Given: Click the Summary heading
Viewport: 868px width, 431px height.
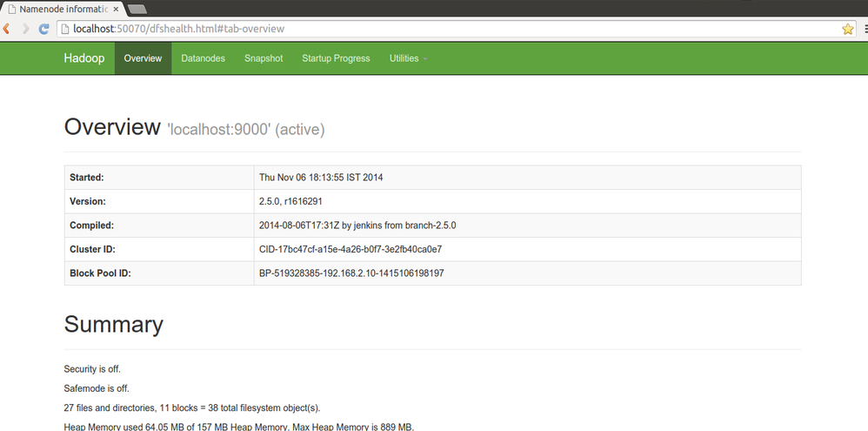Looking at the screenshot, I should click(113, 325).
